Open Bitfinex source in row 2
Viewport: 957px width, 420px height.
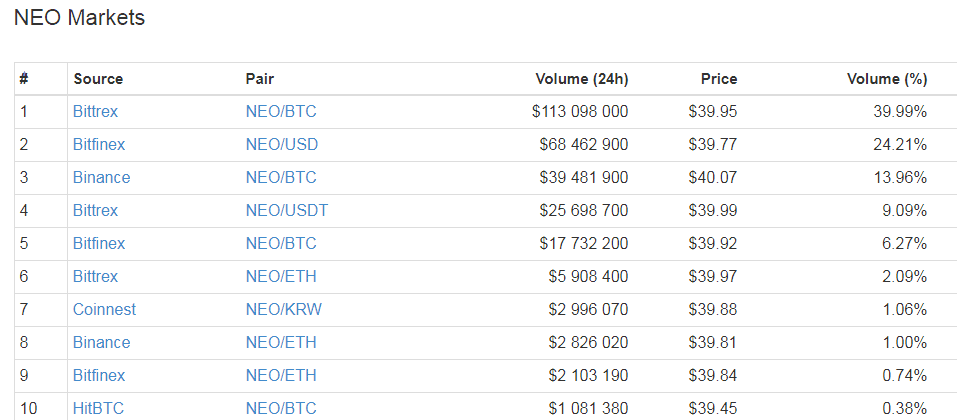click(99, 144)
